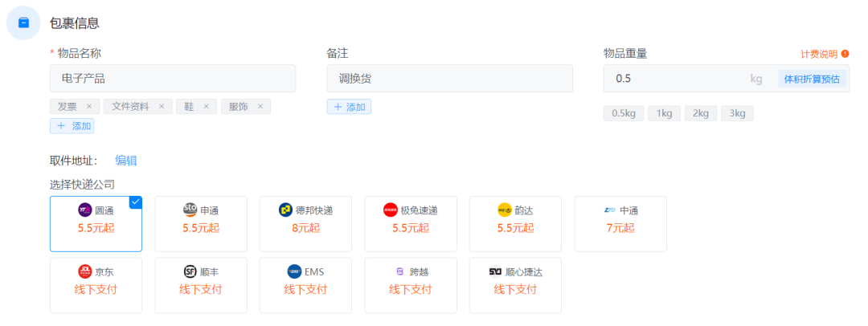This screenshot has width=868, height=326.
Task: Click the 中通 ZTO logo icon
Action: (x=609, y=210)
